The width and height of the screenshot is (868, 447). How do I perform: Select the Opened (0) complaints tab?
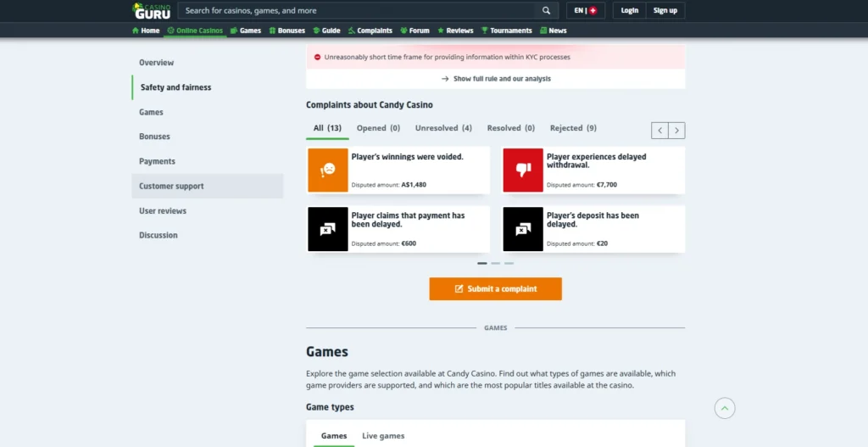tap(378, 128)
